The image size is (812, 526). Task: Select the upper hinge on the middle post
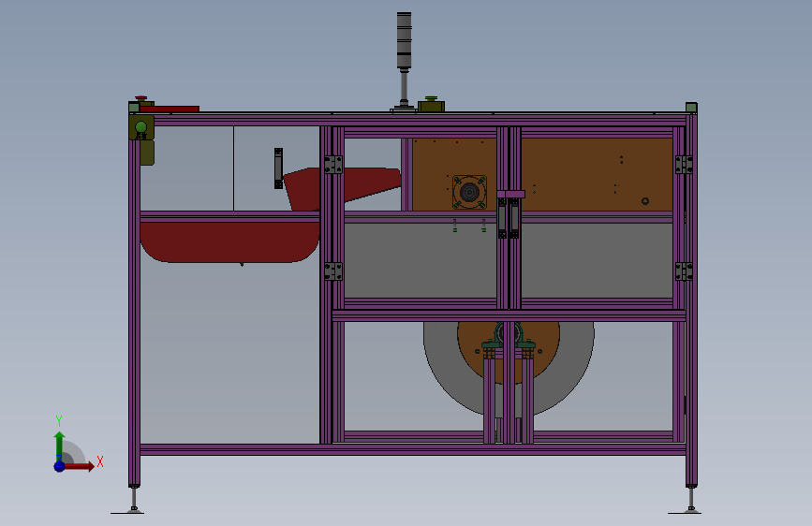tap(333, 165)
